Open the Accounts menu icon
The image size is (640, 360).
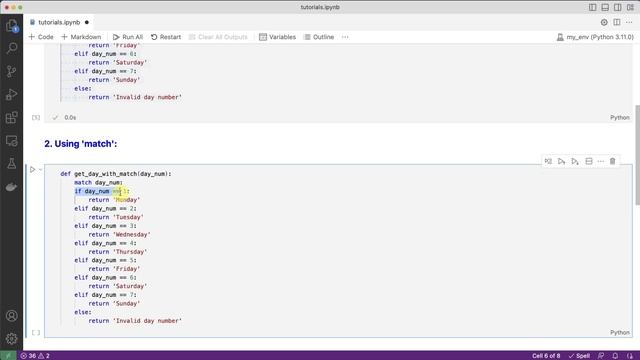pos(11,316)
